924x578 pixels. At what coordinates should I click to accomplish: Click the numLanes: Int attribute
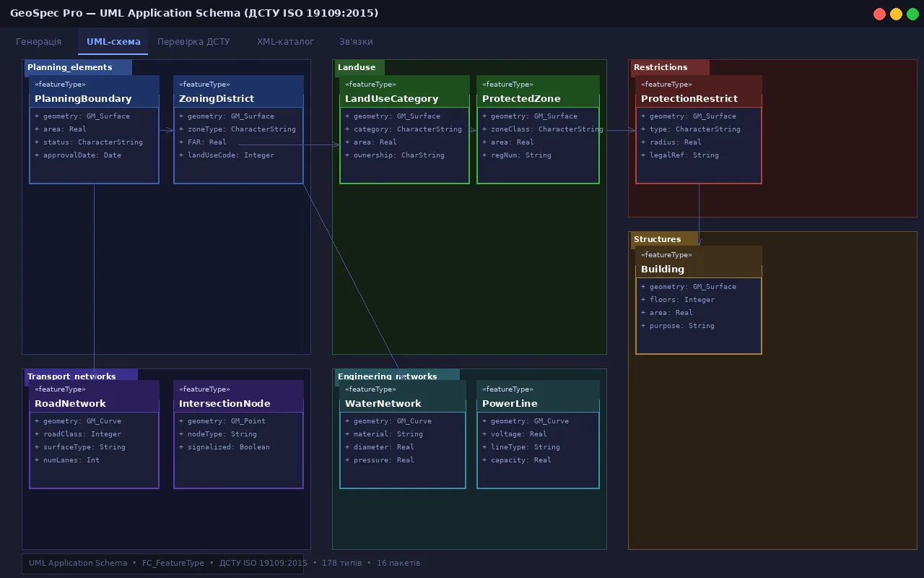pyautogui.click(x=67, y=460)
